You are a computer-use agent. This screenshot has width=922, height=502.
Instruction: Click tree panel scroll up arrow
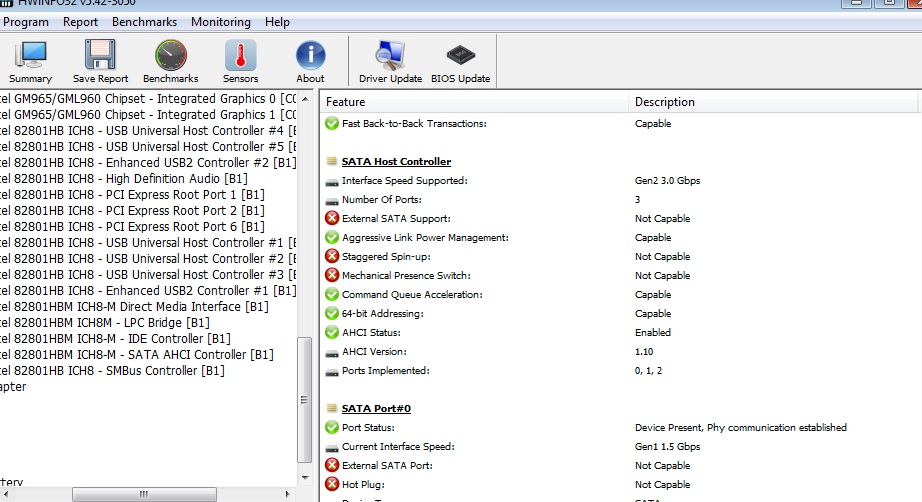click(305, 99)
